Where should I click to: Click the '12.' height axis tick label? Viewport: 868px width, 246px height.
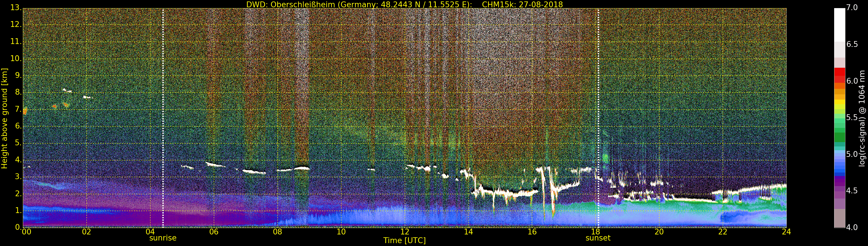click(x=16, y=25)
